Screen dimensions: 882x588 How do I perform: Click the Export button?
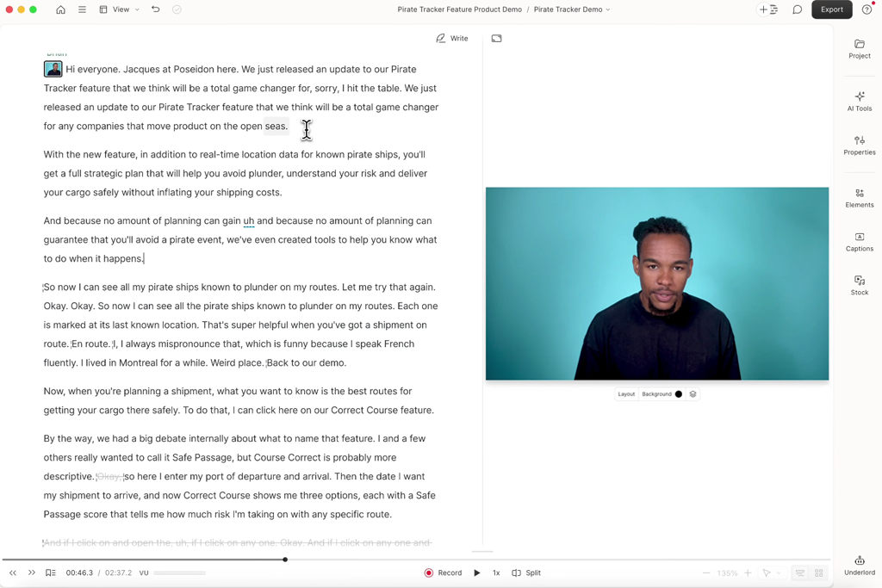pyautogui.click(x=831, y=9)
